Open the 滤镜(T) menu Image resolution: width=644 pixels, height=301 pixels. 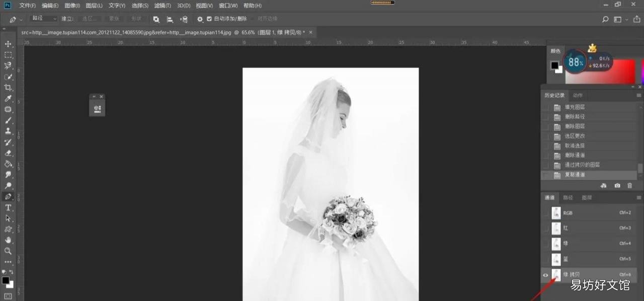click(x=163, y=6)
